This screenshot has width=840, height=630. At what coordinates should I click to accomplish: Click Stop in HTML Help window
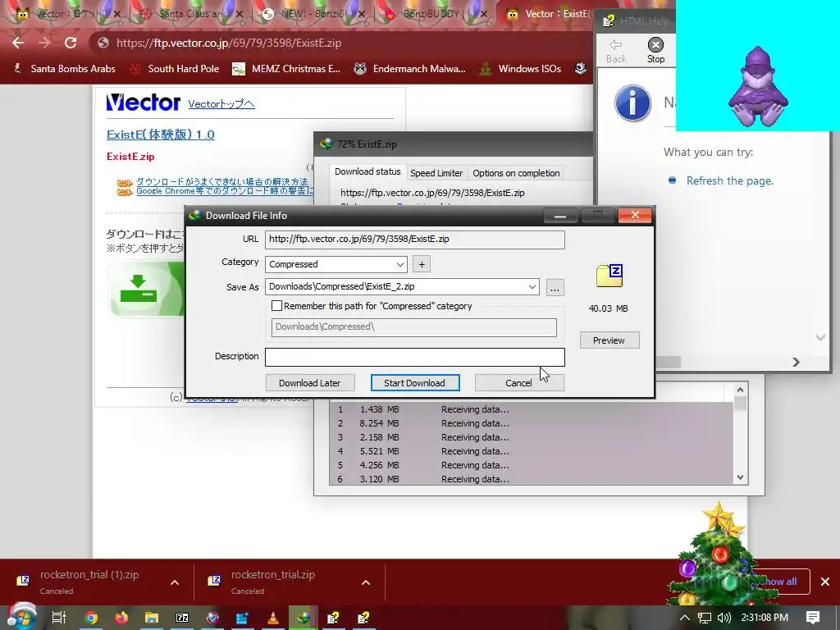point(655,51)
